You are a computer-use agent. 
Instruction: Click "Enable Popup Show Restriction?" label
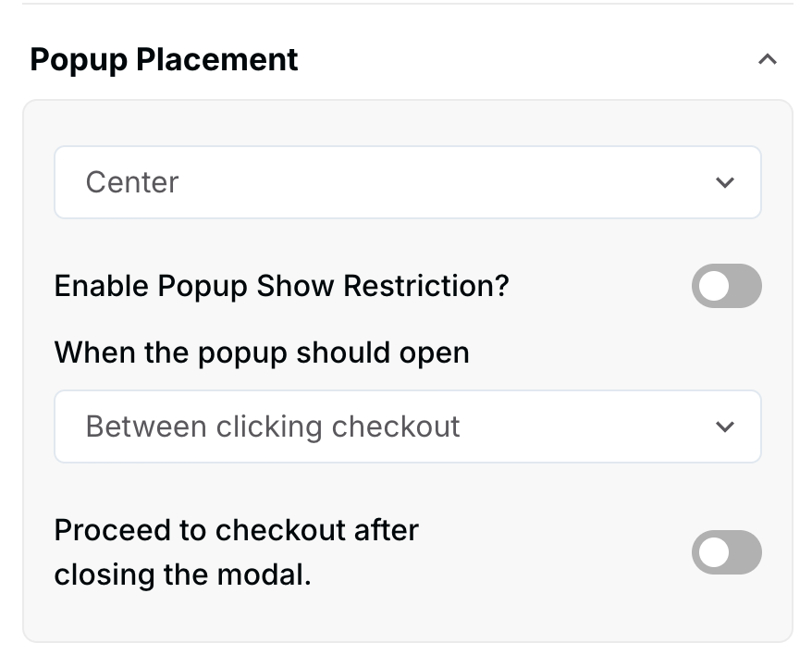[281, 286]
